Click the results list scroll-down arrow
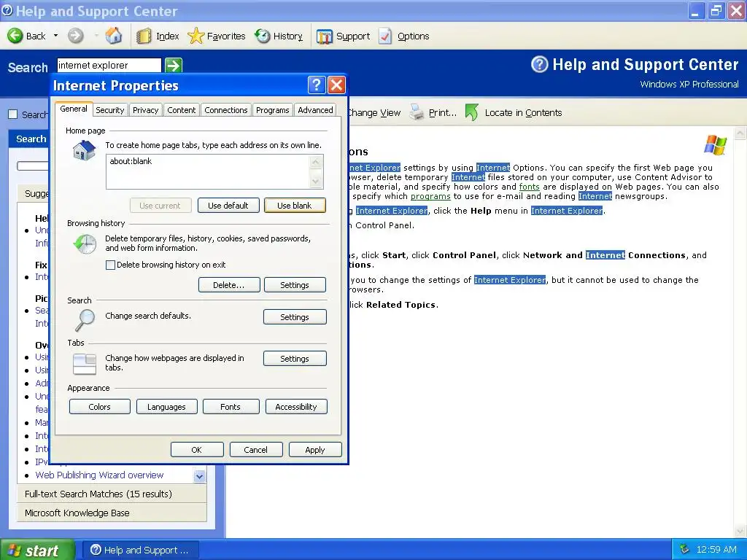 point(200,475)
